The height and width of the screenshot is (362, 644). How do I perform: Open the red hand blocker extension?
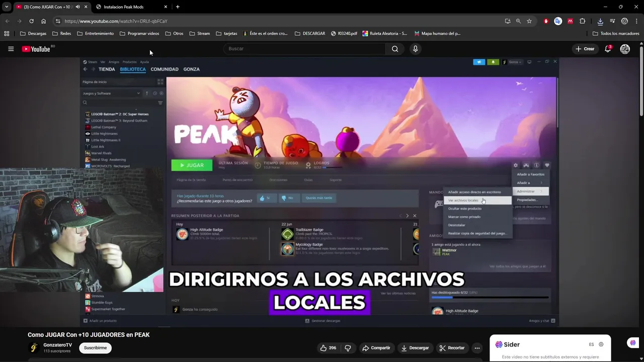546,21
